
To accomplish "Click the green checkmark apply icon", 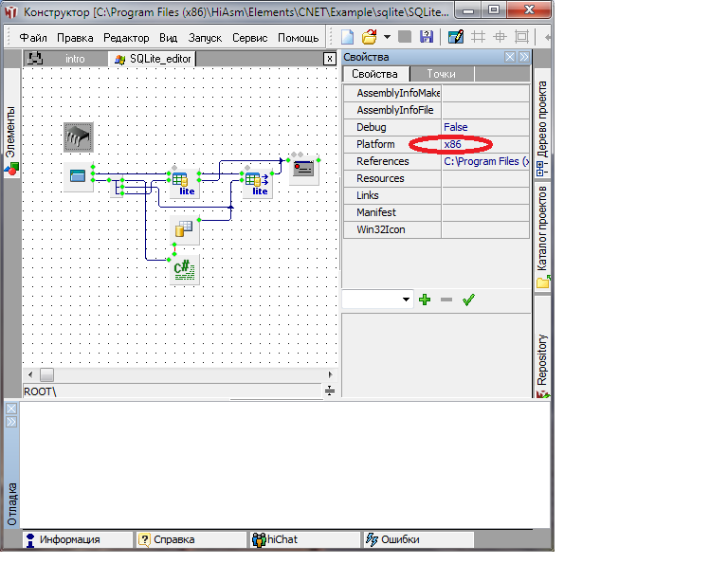I will (x=467, y=300).
